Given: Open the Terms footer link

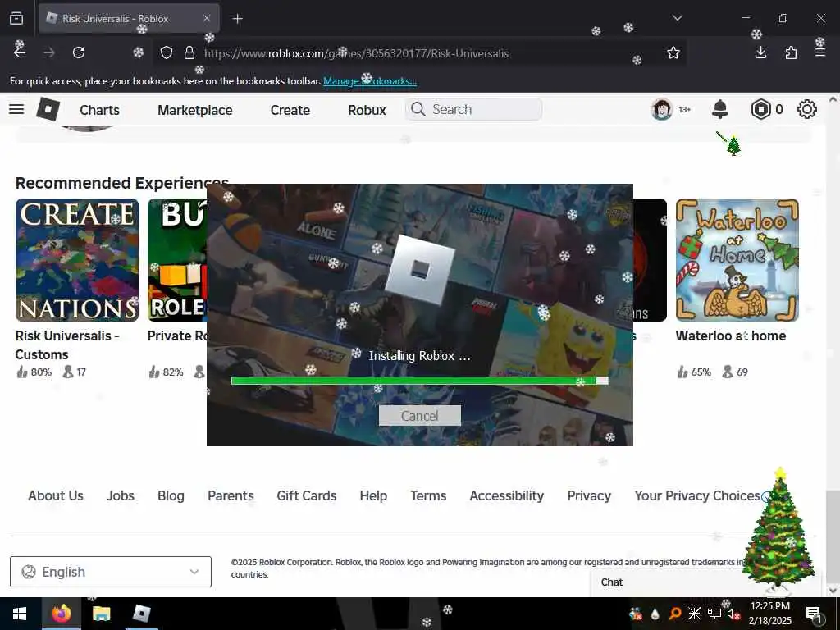Looking at the screenshot, I should pos(428,495).
